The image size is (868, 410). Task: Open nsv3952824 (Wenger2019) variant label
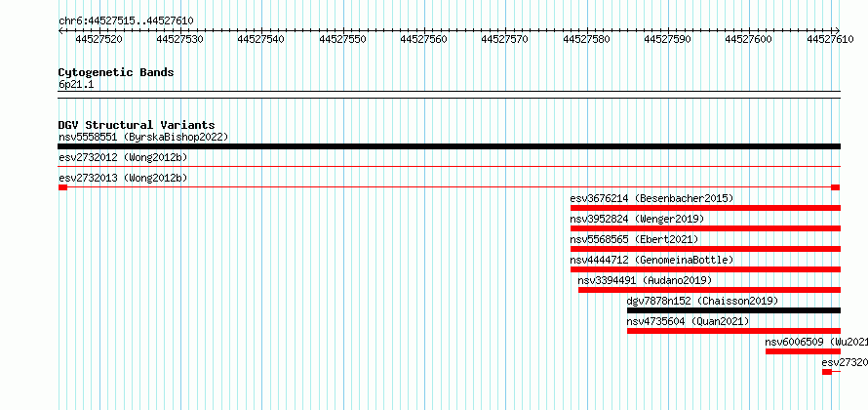tap(637, 219)
